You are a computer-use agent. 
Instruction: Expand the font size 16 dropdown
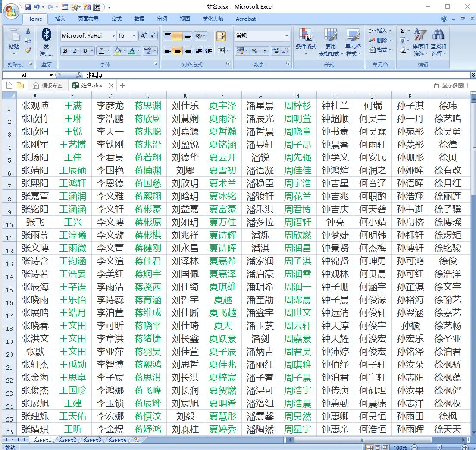coord(134,36)
